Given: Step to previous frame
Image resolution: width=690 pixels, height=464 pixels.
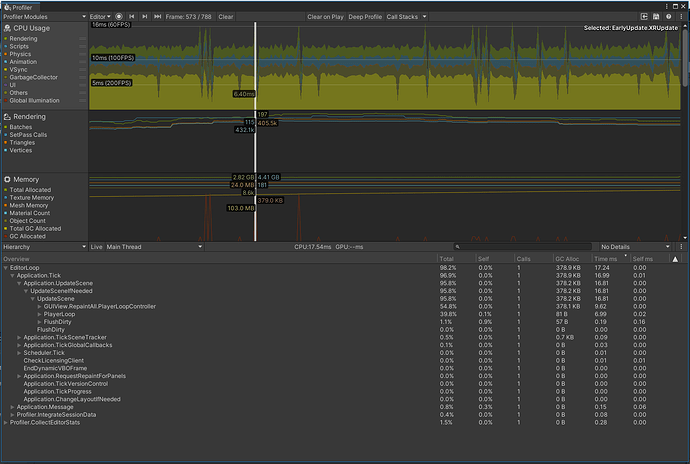Looking at the screenshot, I should click(x=133, y=17).
